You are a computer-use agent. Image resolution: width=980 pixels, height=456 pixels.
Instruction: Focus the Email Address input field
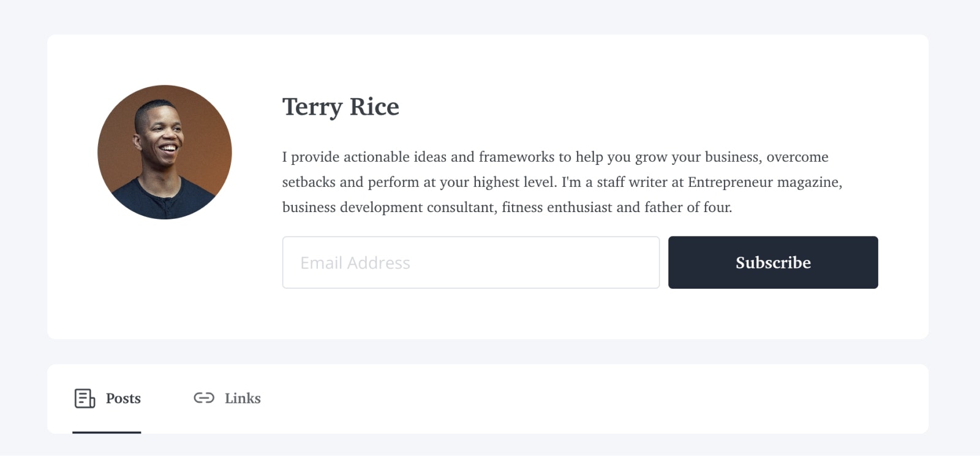point(470,262)
